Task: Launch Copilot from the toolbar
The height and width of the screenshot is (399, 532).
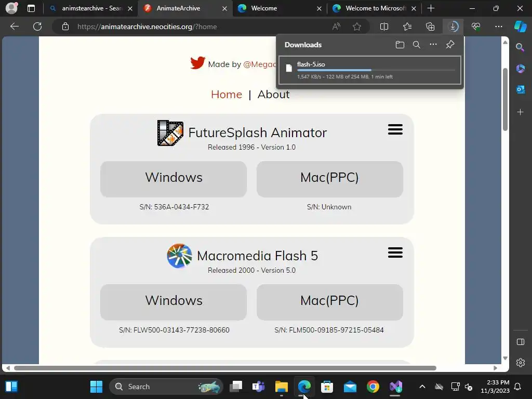Action: click(x=520, y=26)
